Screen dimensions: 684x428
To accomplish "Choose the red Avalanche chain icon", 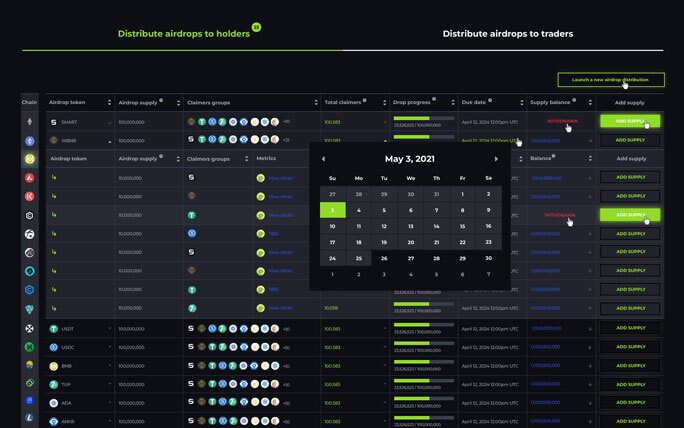I will [30, 178].
